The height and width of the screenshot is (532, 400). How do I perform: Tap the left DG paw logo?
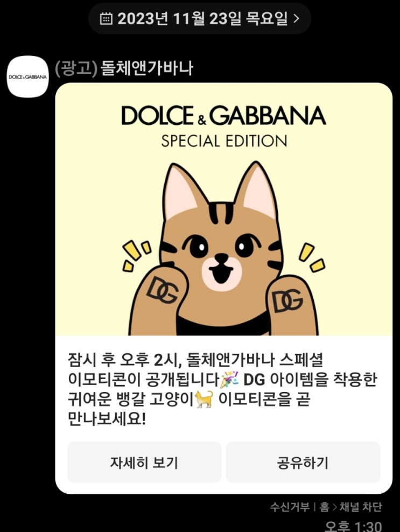(162, 289)
